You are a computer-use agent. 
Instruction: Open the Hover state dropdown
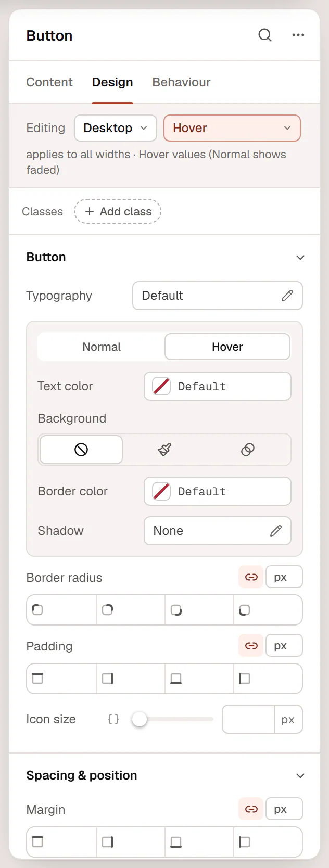232,128
